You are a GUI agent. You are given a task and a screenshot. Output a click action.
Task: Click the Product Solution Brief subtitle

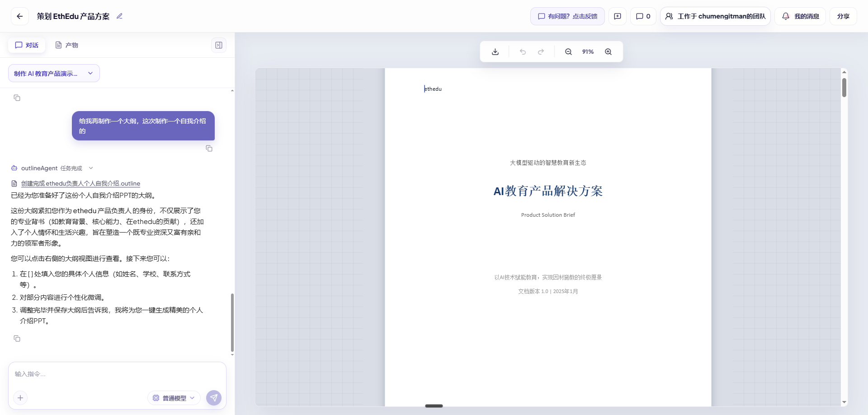(548, 215)
